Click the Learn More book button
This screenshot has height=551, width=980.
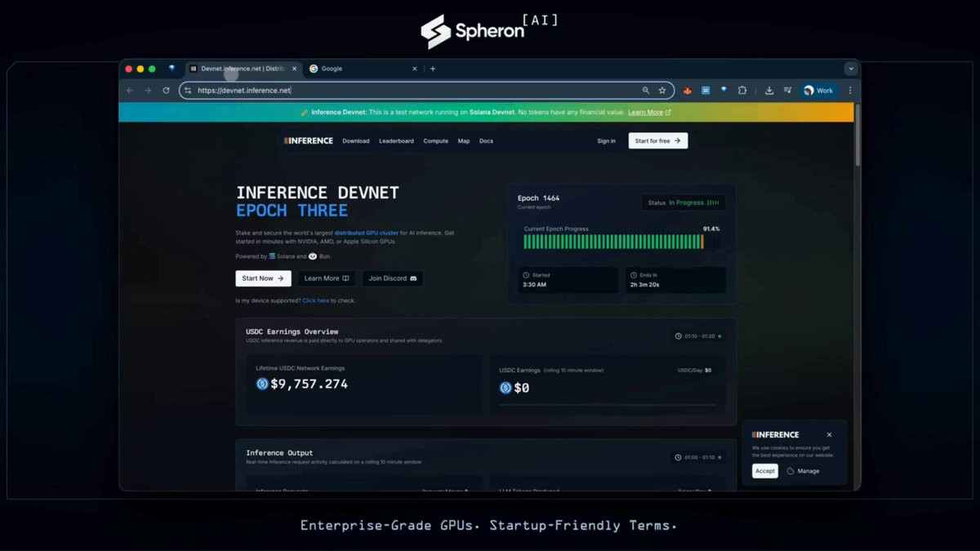pyautogui.click(x=327, y=278)
